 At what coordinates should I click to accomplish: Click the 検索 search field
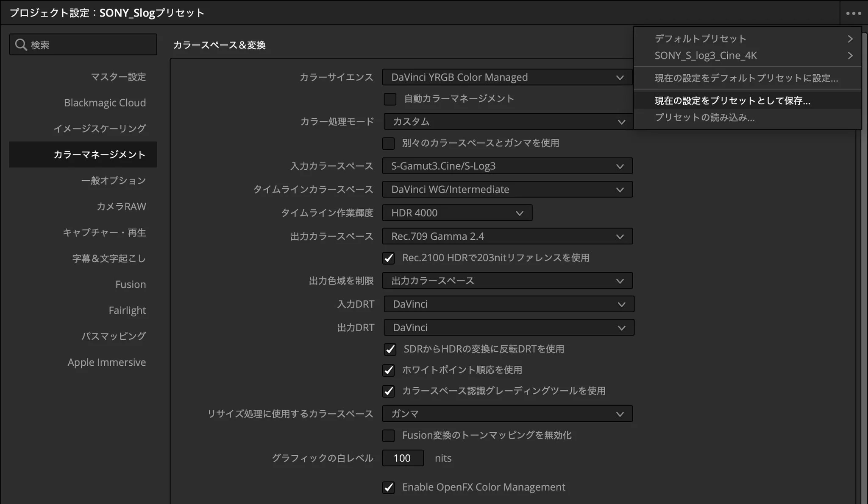pyautogui.click(x=83, y=45)
